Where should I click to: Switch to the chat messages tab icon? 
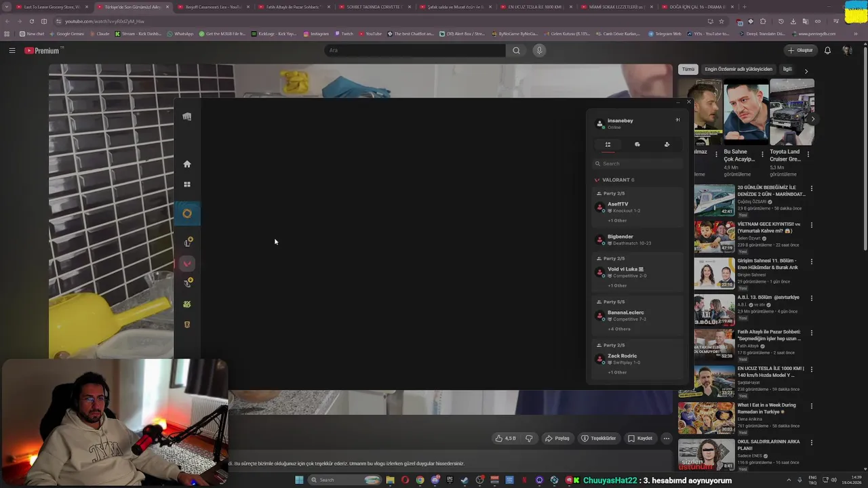point(637,144)
